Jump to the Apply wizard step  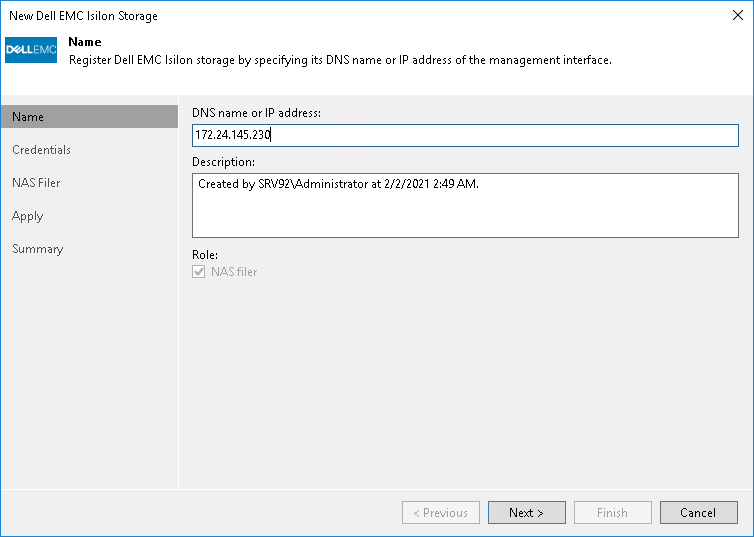(x=27, y=216)
